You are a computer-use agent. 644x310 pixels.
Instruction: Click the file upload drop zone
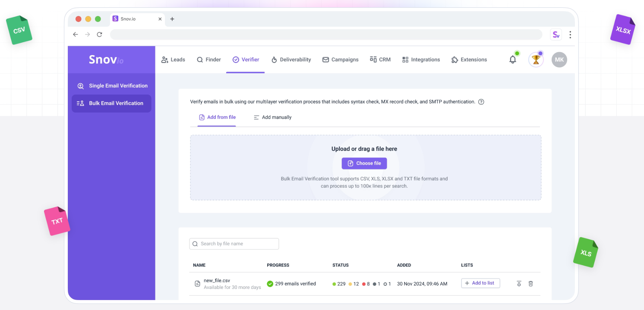point(366,168)
